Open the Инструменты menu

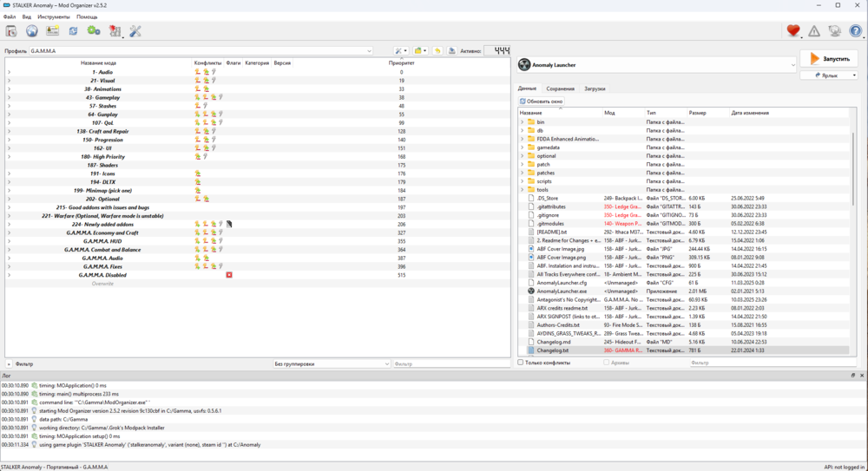point(54,16)
